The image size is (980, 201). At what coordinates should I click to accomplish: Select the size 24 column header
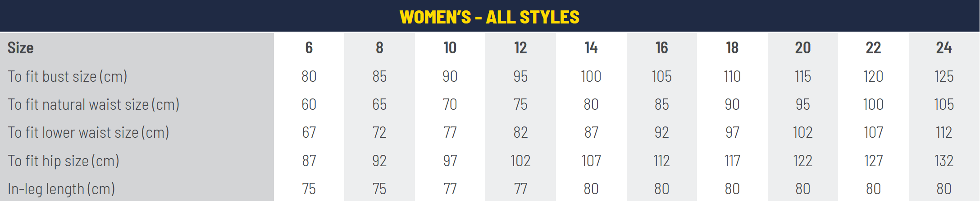[944, 48]
